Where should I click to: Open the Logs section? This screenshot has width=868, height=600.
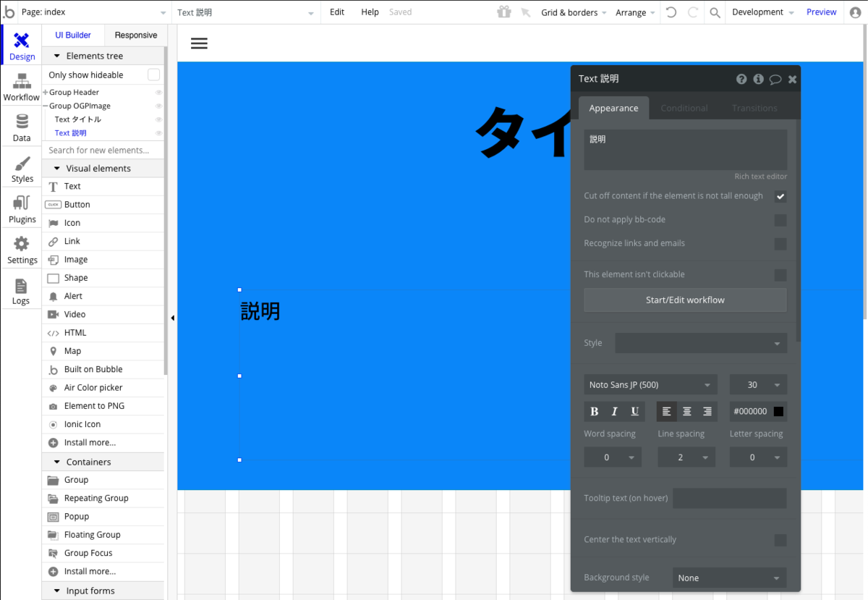(22, 290)
